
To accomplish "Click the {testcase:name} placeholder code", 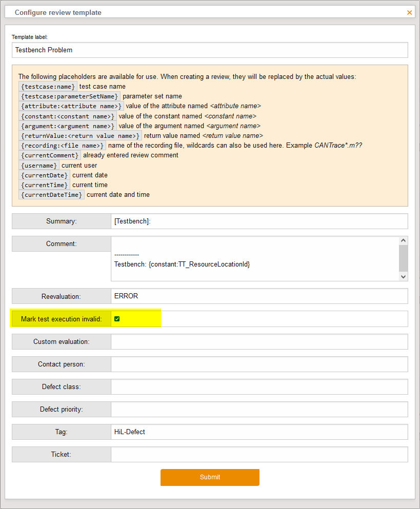I will 48,87.
